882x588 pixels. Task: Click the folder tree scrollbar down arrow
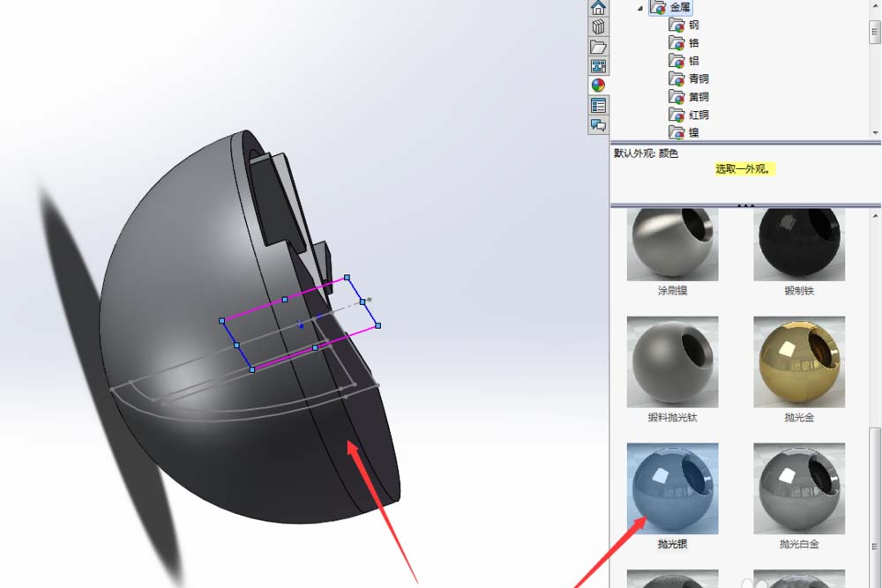875,133
